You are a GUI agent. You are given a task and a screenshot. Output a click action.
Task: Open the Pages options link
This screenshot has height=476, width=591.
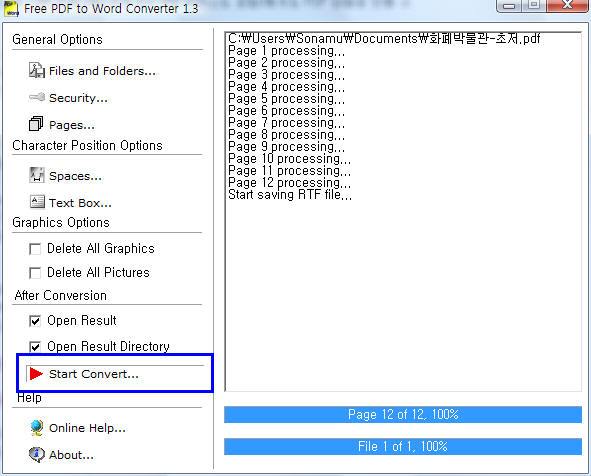click(x=72, y=125)
